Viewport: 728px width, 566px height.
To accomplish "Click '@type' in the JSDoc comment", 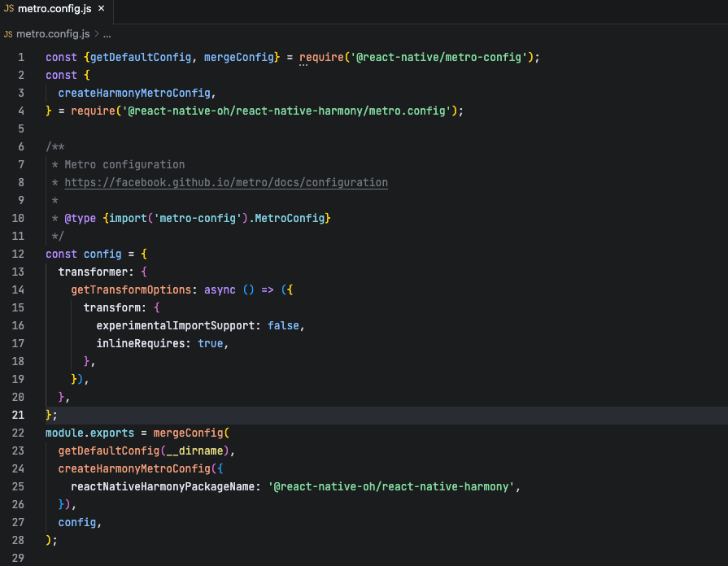I will pyautogui.click(x=81, y=218).
